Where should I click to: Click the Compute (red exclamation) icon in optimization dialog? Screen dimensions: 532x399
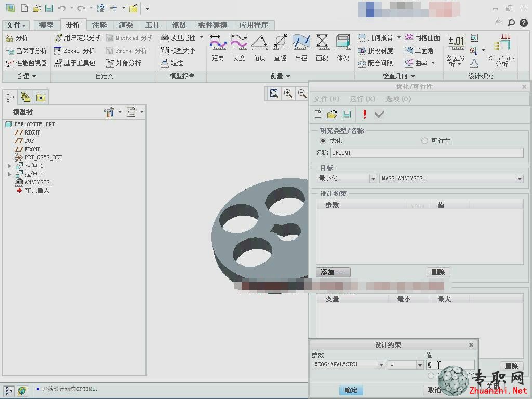[364, 114]
